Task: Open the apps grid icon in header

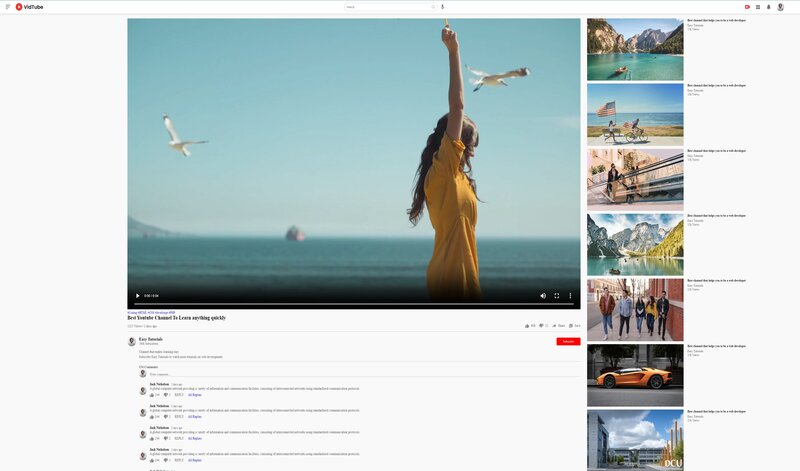Action: (758, 7)
